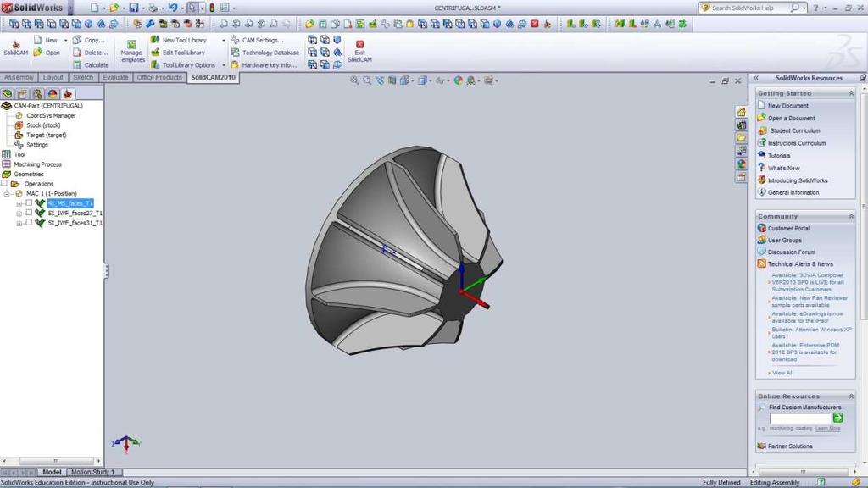Click the Edit Appearance color-ball icon
Screen dimensions: 868x488
[x=458, y=80]
